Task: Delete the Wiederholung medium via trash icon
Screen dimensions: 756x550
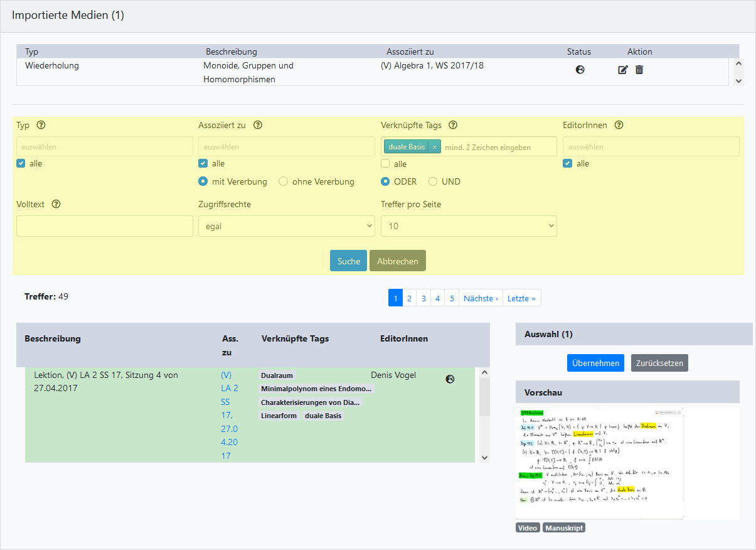Action: coord(639,70)
